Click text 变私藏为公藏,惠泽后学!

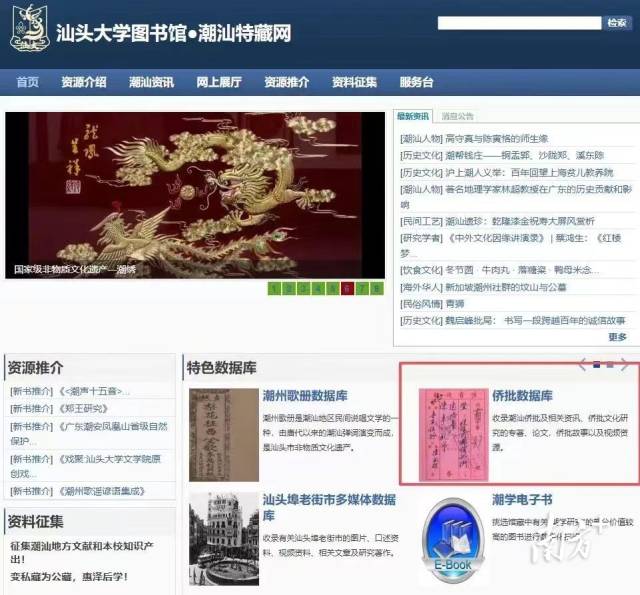pyautogui.click(x=69, y=577)
